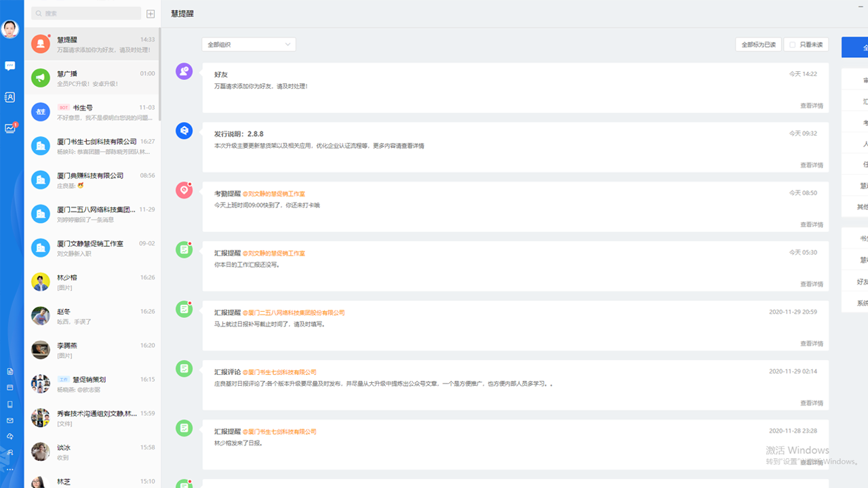Open the green 慧广播 megaphone avatar
The width and height of the screenshot is (868, 488).
pos(41,78)
